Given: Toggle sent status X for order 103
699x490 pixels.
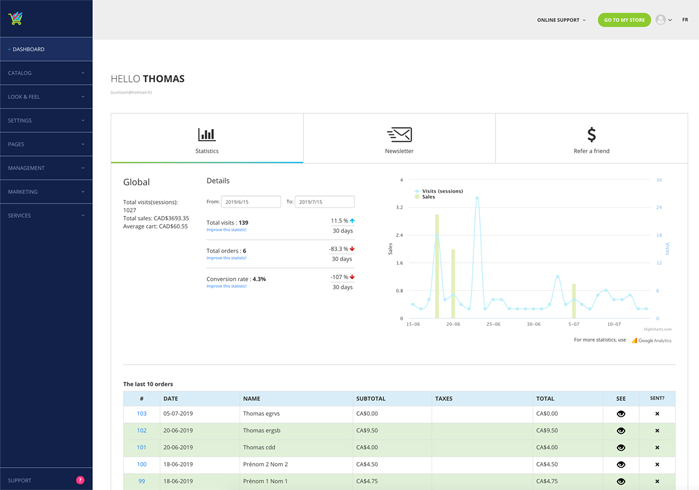Looking at the screenshot, I should pyautogui.click(x=657, y=414).
